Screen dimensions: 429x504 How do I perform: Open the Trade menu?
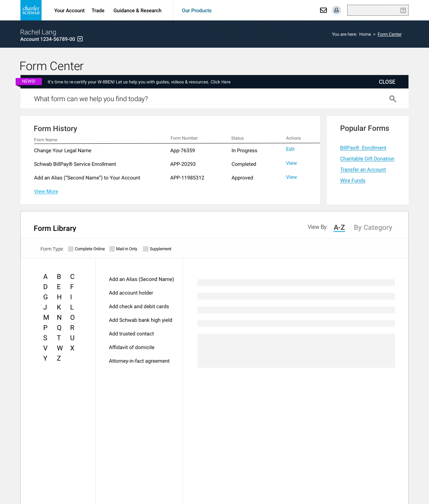pos(98,11)
